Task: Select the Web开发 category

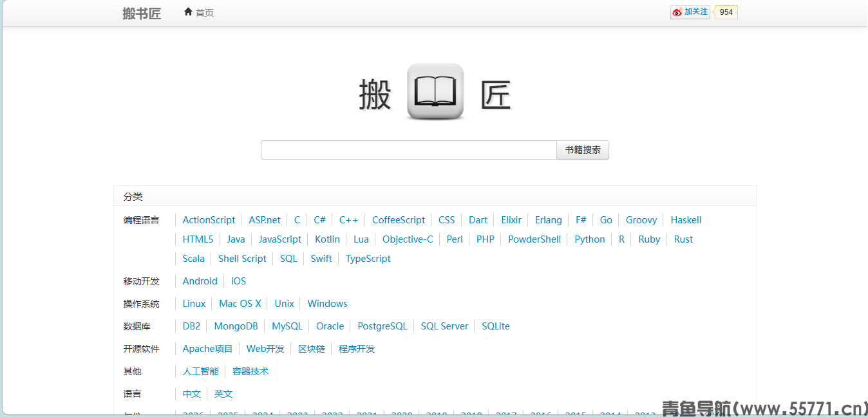Action: (x=265, y=349)
